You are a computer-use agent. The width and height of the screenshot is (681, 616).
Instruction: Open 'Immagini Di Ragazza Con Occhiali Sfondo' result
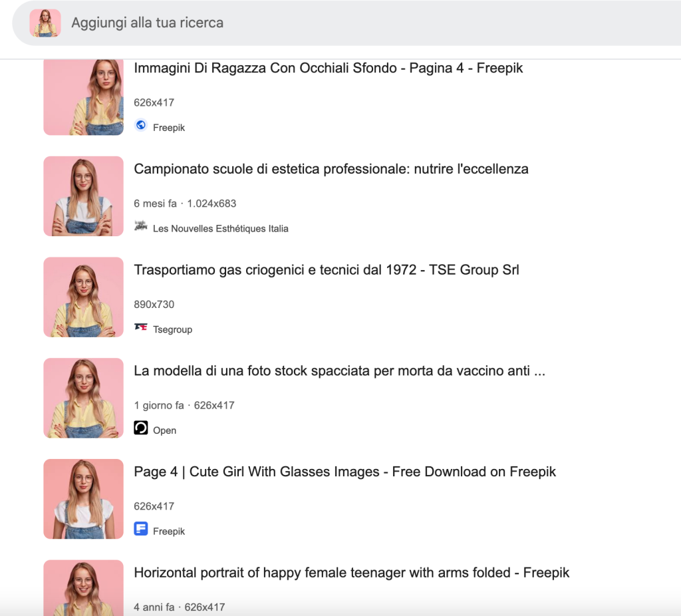tap(328, 68)
